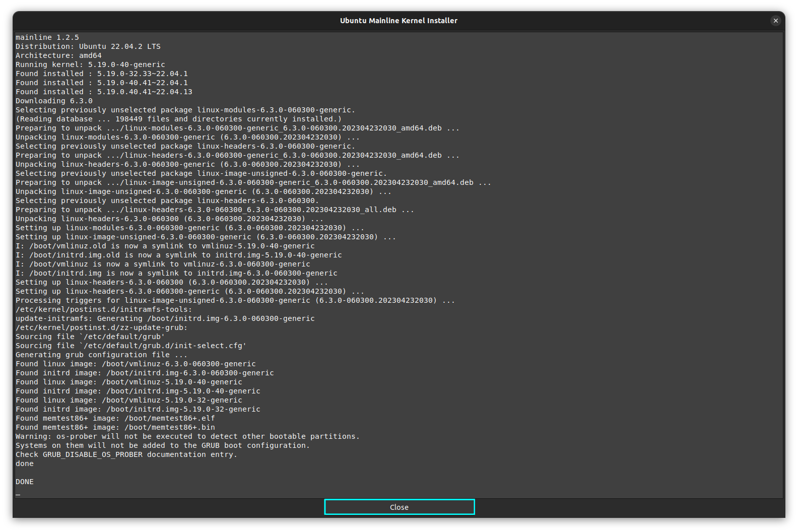Click 'Found installed : 5.19.0.40.41~22.04.13' line

(104, 92)
